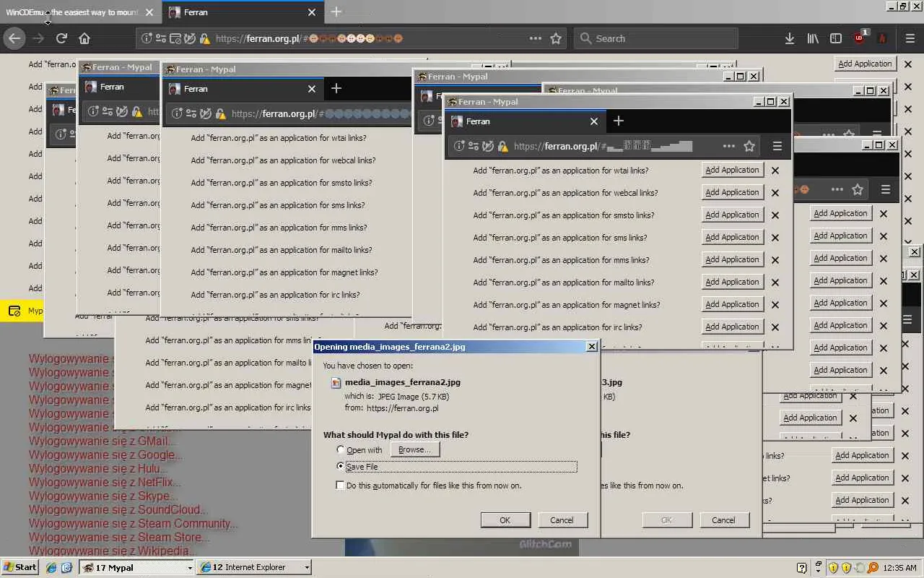Click the text 'Wylogowywanie się z SoundCloud...'
The image size is (924, 578).
(x=118, y=510)
